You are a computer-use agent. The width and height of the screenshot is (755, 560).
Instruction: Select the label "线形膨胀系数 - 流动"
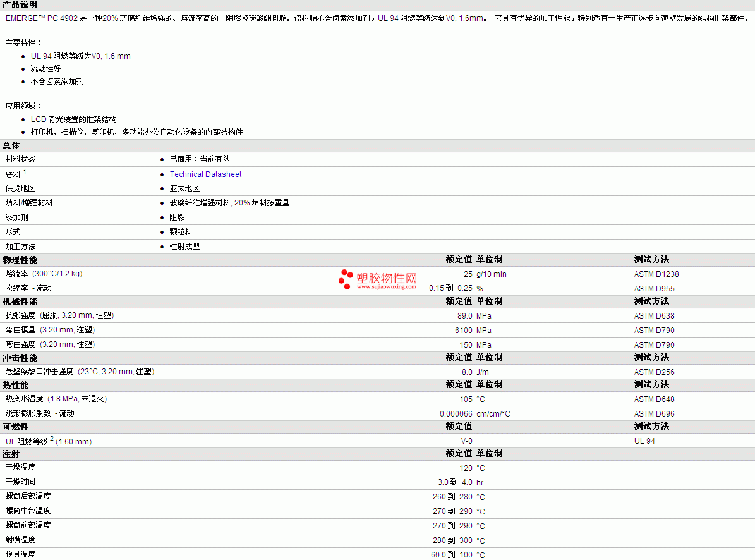point(40,413)
